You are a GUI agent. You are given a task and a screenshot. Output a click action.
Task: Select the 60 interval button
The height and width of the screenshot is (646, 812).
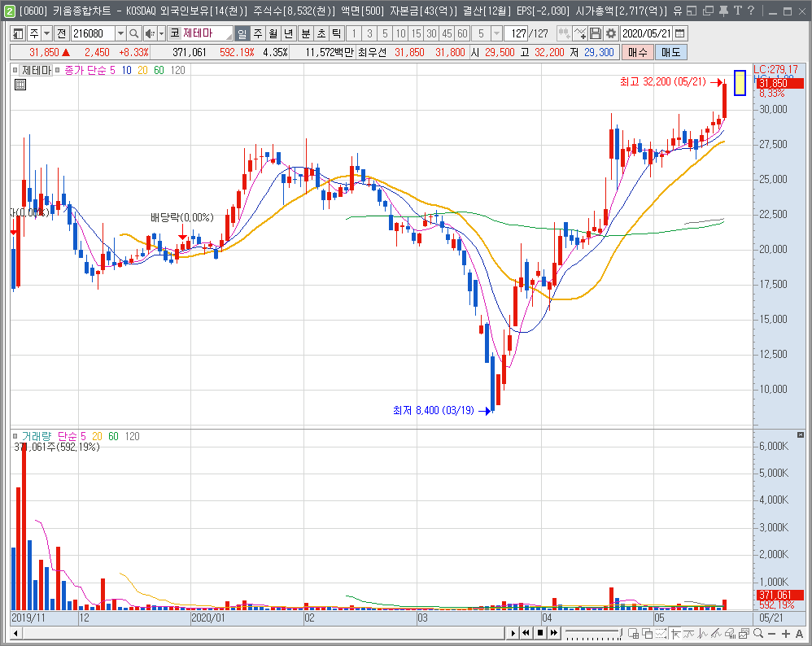pos(462,33)
